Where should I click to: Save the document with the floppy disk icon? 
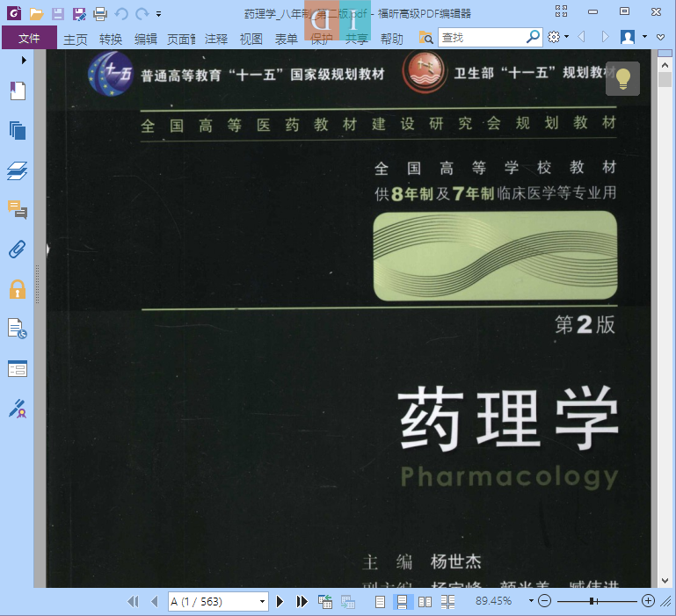[58, 14]
